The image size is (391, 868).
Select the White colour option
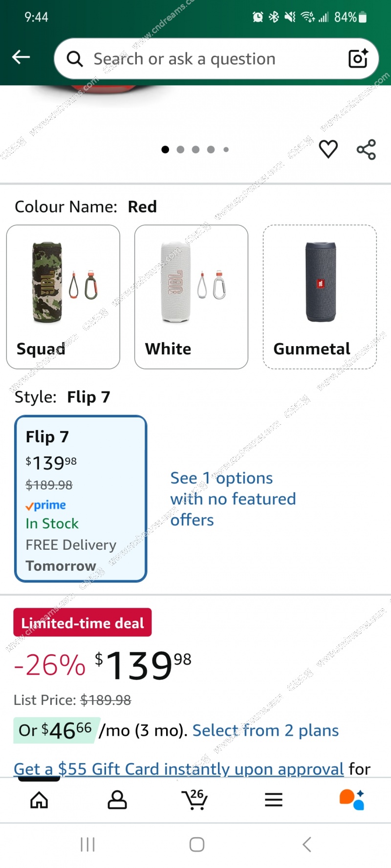point(191,297)
